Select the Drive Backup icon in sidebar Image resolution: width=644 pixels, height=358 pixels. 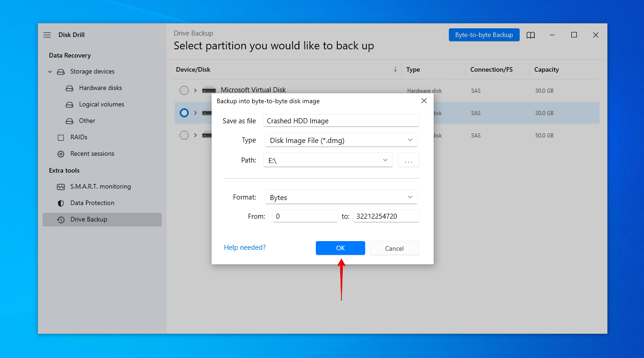tap(61, 219)
